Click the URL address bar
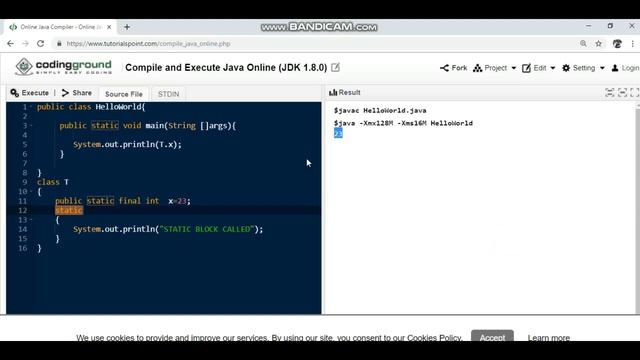 [318, 43]
